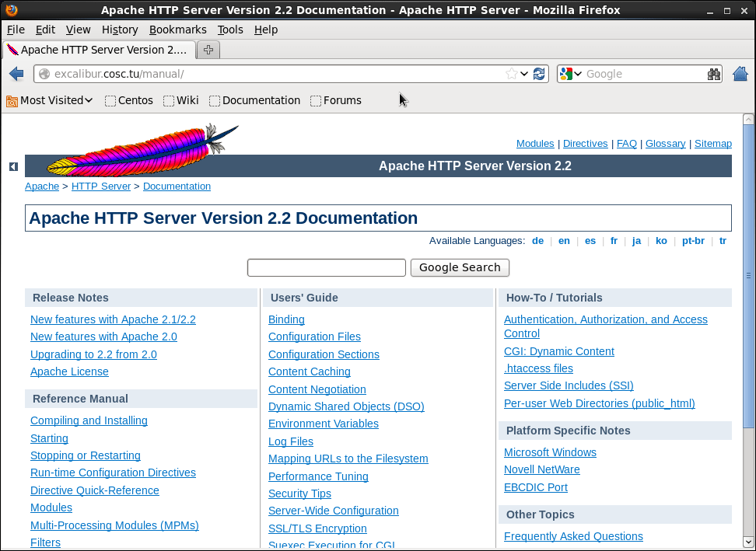Switch language to German (de)
Image resolution: width=756 pixels, height=551 pixels.
coord(537,241)
